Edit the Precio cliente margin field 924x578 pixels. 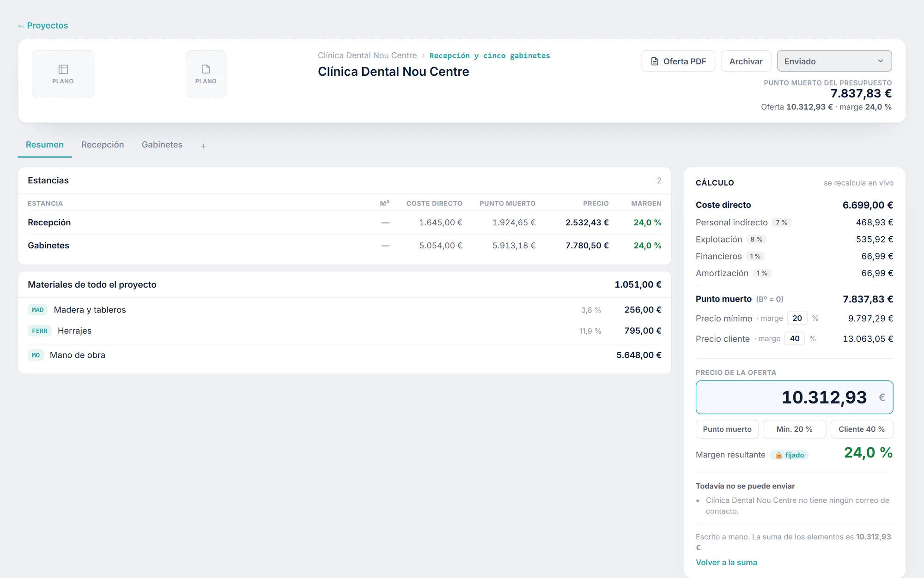795,338
